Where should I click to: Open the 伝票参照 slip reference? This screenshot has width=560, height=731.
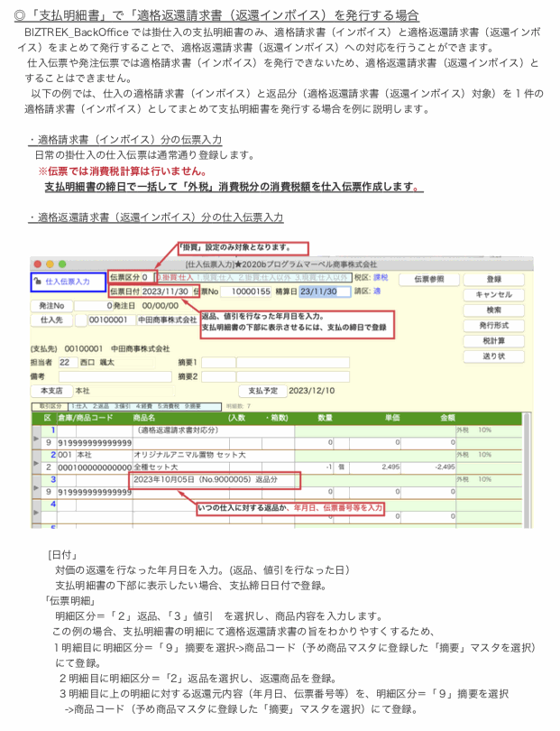429,280
